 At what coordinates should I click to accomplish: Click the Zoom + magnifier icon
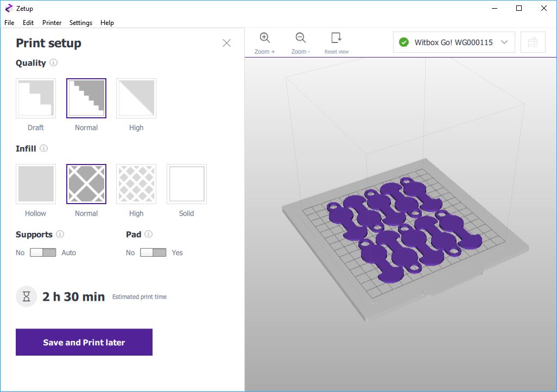click(x=264, y=38)
